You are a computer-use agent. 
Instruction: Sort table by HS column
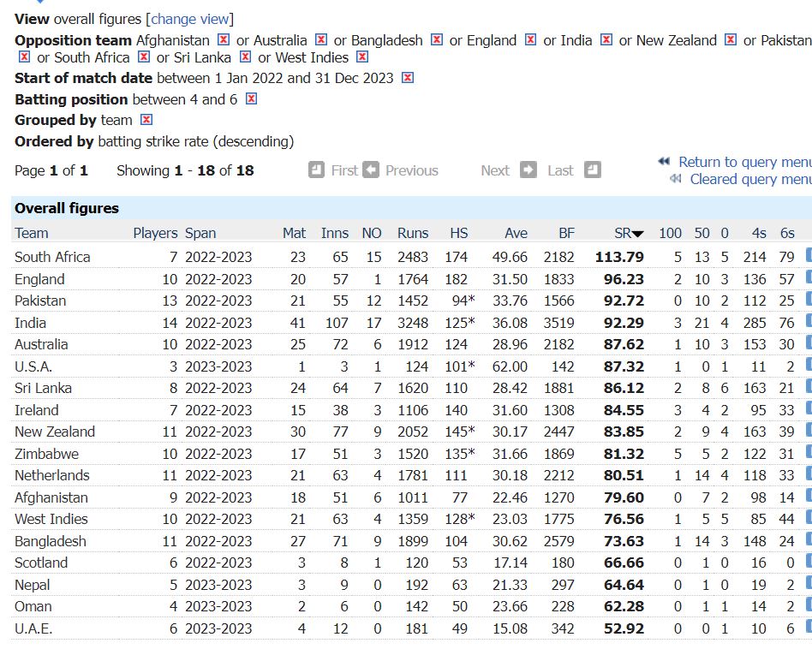pos(459,234)
